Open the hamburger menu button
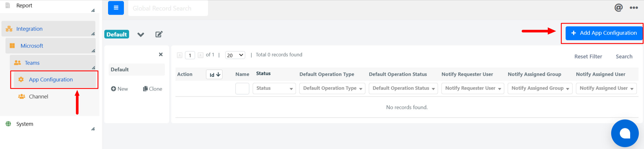Screen dimensions: 644x149 click(116, 8)
